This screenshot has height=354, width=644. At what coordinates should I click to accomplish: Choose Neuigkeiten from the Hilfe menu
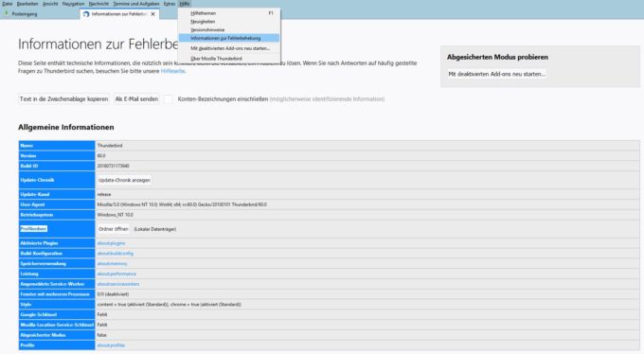point(229,22)
